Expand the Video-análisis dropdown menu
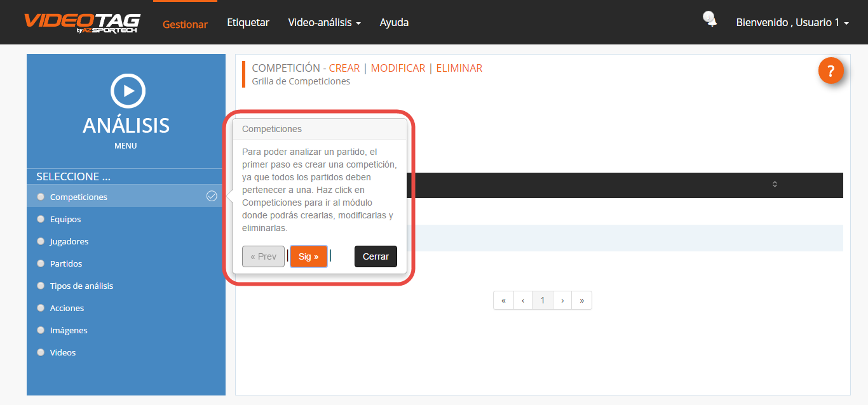 tap(324, 23)
